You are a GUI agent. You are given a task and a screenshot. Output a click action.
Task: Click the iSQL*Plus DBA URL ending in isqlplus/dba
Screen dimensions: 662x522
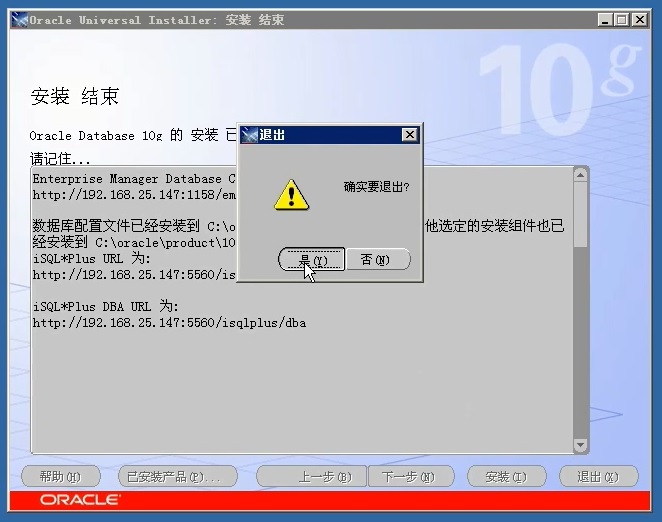coord(169,323)
